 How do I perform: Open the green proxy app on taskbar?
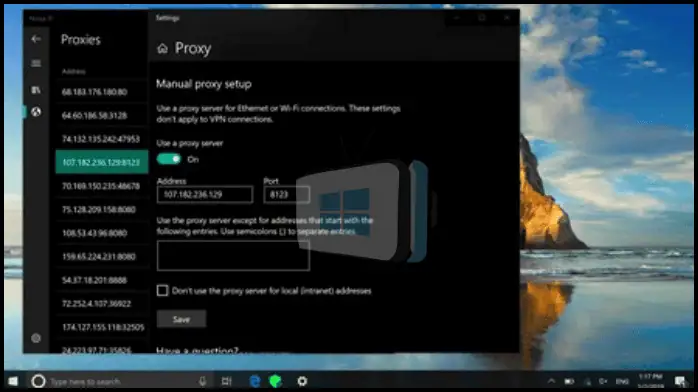pos(276,381)
